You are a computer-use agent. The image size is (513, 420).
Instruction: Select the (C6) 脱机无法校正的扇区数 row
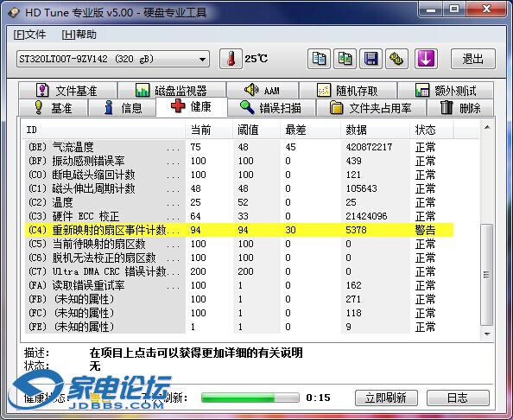coord(239,258)
